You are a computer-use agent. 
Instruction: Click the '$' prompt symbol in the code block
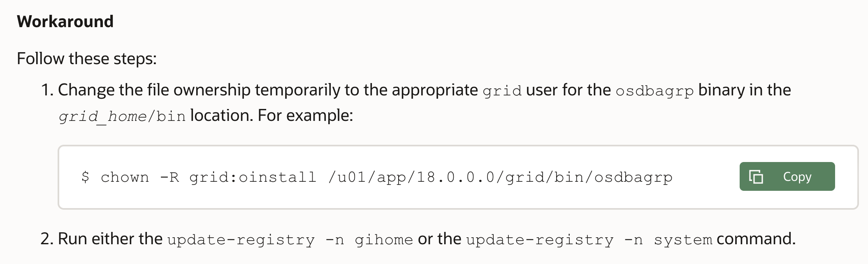click(85, 177)
